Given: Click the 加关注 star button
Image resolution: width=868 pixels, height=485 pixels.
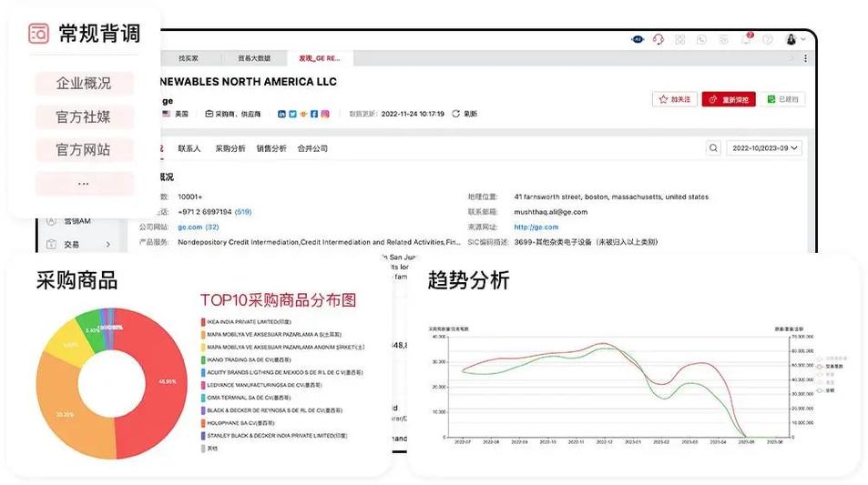Looking at the screenshot, I should pyautogui.click(x=674, y=99).
